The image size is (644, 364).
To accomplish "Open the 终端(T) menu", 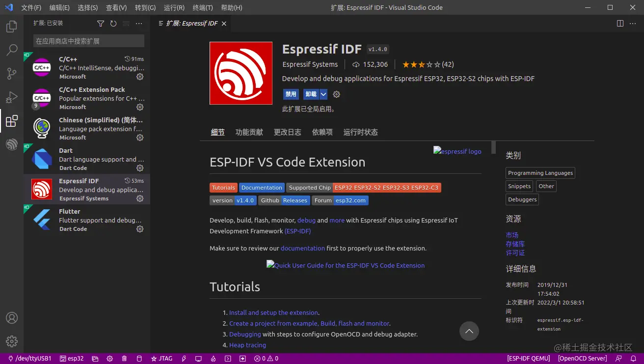I will (x=203, y=8).
